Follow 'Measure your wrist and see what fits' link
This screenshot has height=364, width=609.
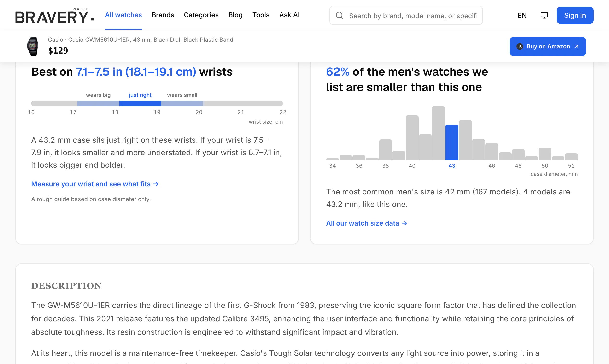[x=95, y=184]
